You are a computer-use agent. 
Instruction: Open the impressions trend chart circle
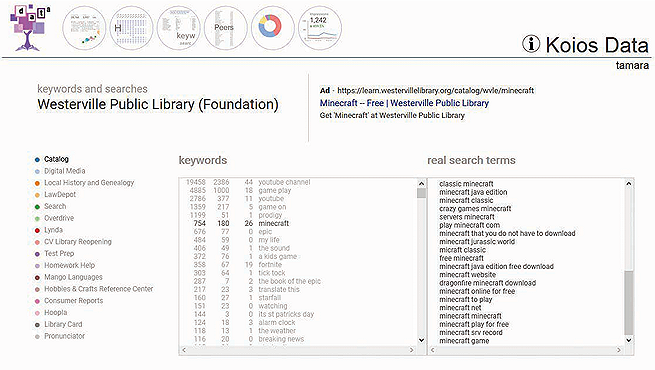click(320, 28)
